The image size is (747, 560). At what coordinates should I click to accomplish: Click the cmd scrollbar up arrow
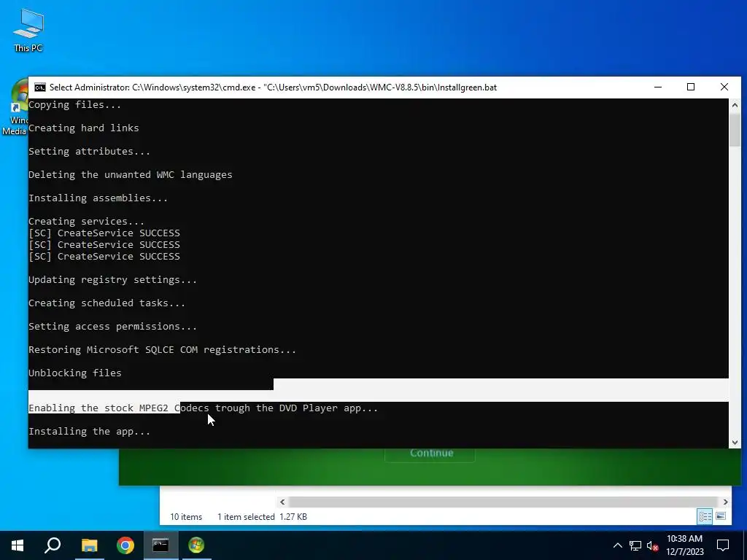(x=735, y=105)
